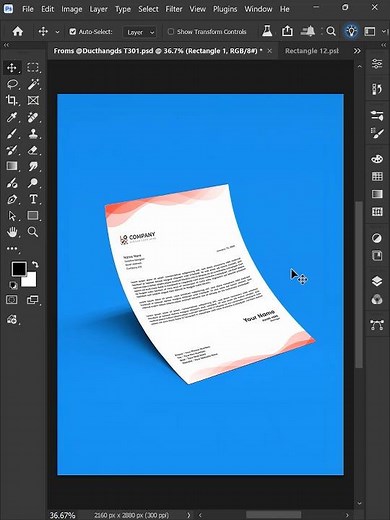The width and height of the screenshot is (390, 520).
Task: Select the Clone Stamp tool
Action: pos(33,134)
